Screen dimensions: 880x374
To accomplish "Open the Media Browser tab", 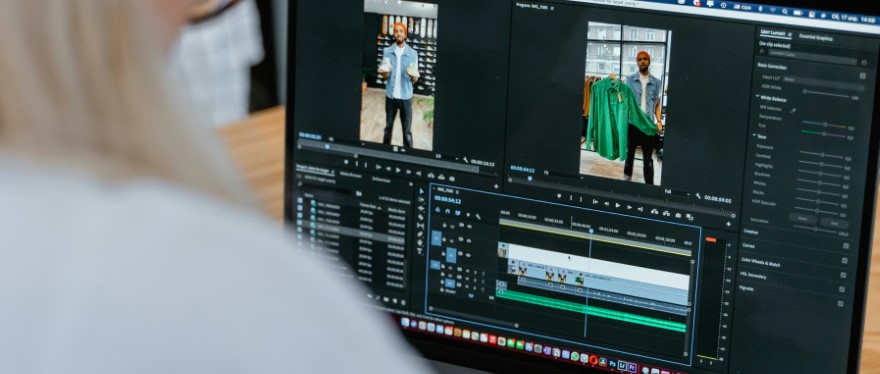I will (350, 174).
